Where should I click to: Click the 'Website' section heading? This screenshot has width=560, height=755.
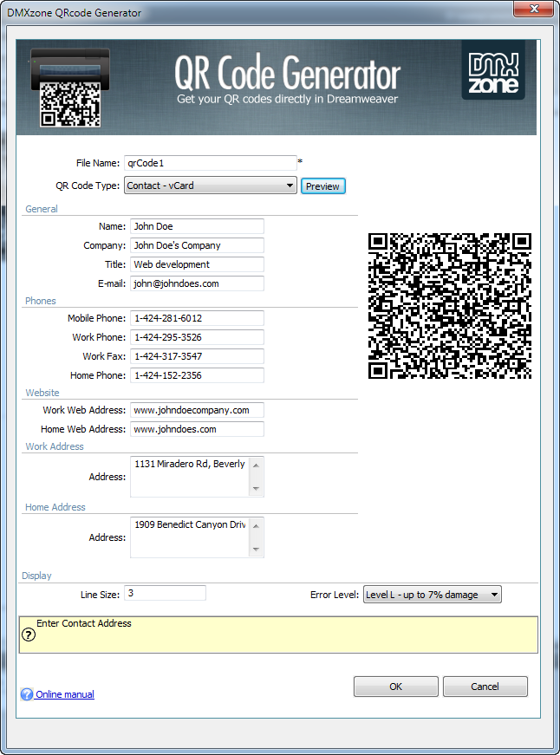point(42,393)
